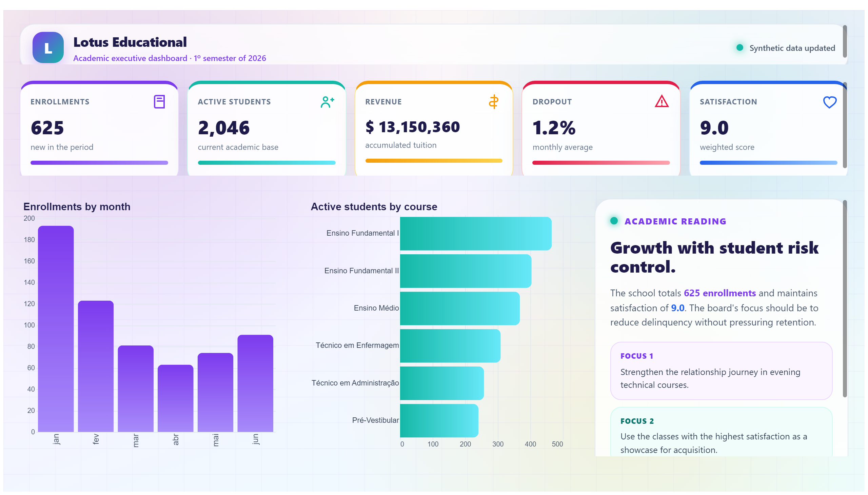Click the 625 enrollments card value
The height and width of the screenshot is (495, 868).
click(47, 128)
